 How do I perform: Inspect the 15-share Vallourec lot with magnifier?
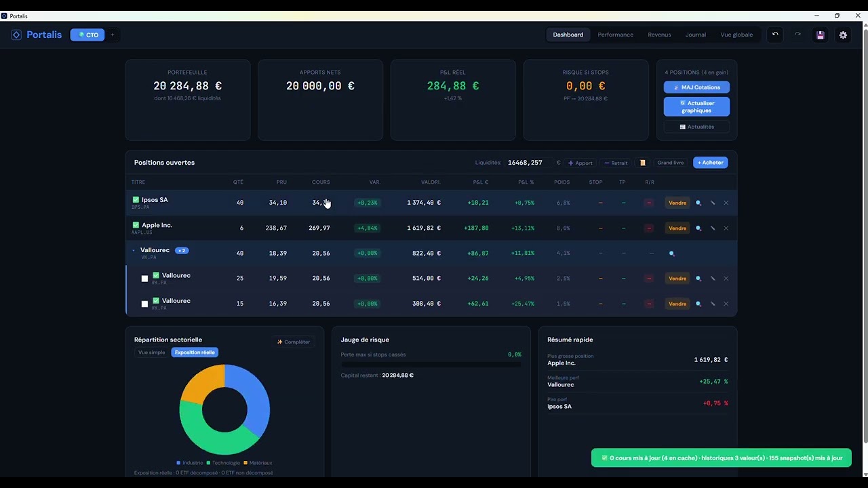pos(698,304)
